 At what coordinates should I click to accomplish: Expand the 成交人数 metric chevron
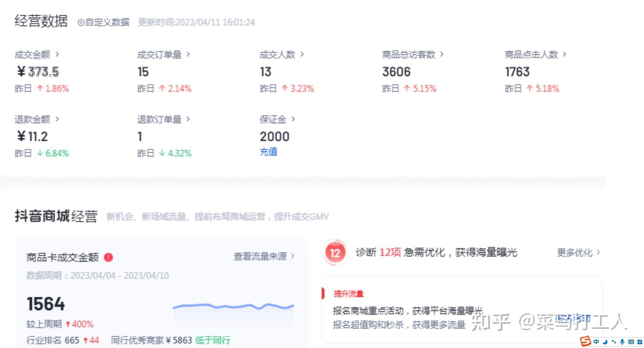pos(302,54)
